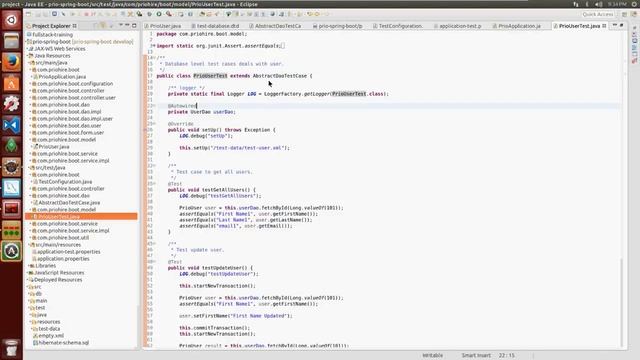Screen dimensions: 640x360
Task: Collapse the src/main/resources tree node
Action: pyautogui.click(x=30, y=245)
